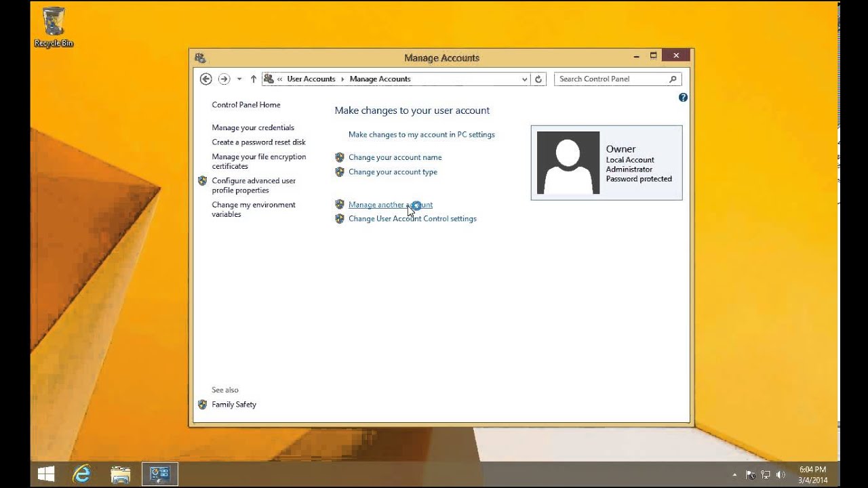868x488 pixels.
Task: Click Make changes to my account in PC settings
Action: coord(422,135)
